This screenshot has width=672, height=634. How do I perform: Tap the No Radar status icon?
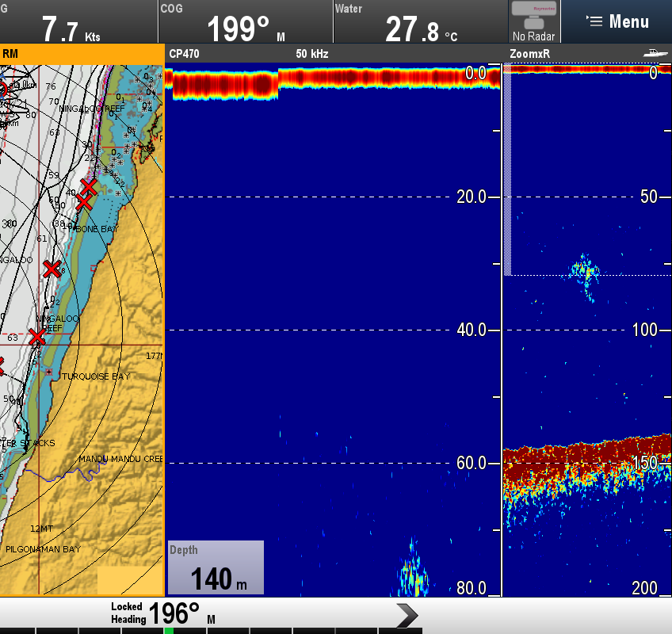pos(534,21)
